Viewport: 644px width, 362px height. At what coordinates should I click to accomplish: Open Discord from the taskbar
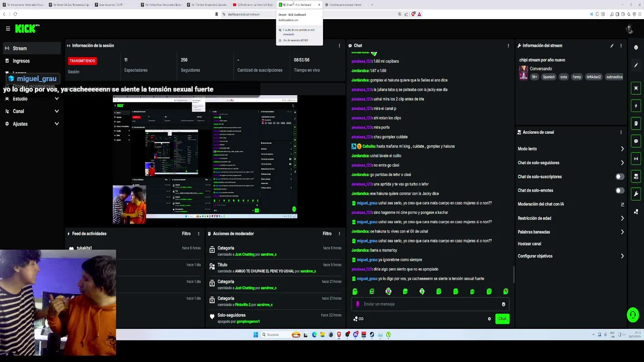(355, 335)
